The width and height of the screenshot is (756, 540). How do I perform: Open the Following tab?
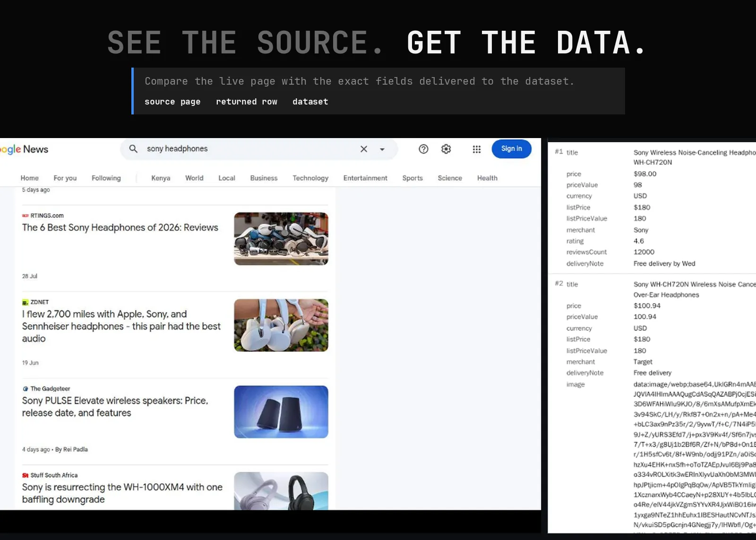click(106, 178)
